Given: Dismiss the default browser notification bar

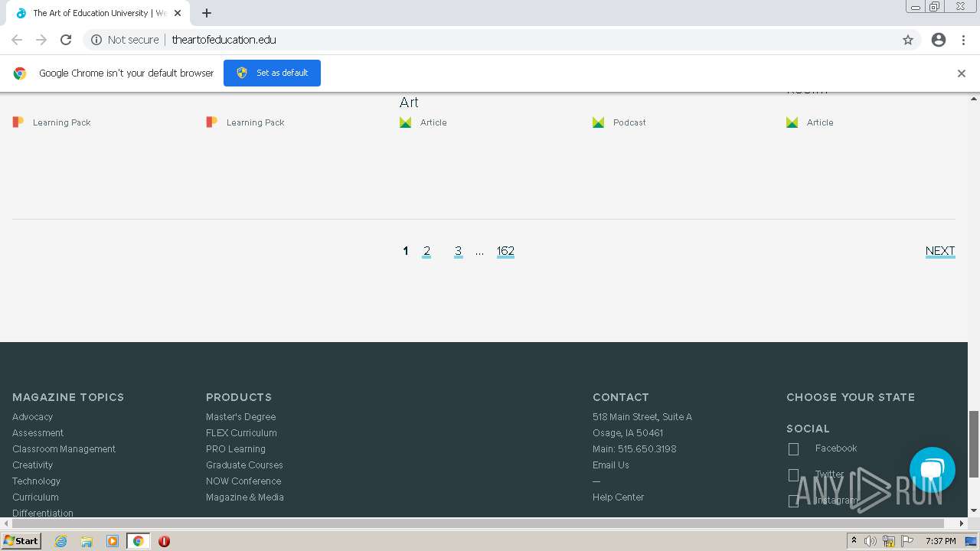Looking at the screenshot, I should (x=962, y=73).
